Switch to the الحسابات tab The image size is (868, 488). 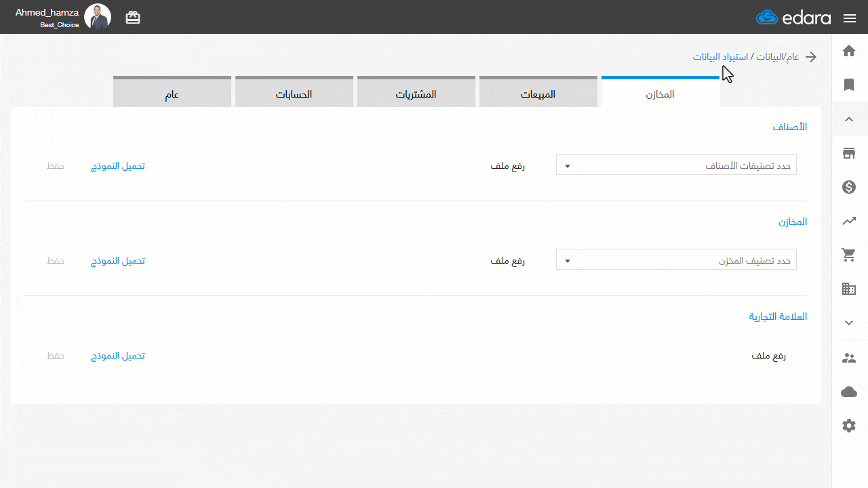(x=294, y=93)
